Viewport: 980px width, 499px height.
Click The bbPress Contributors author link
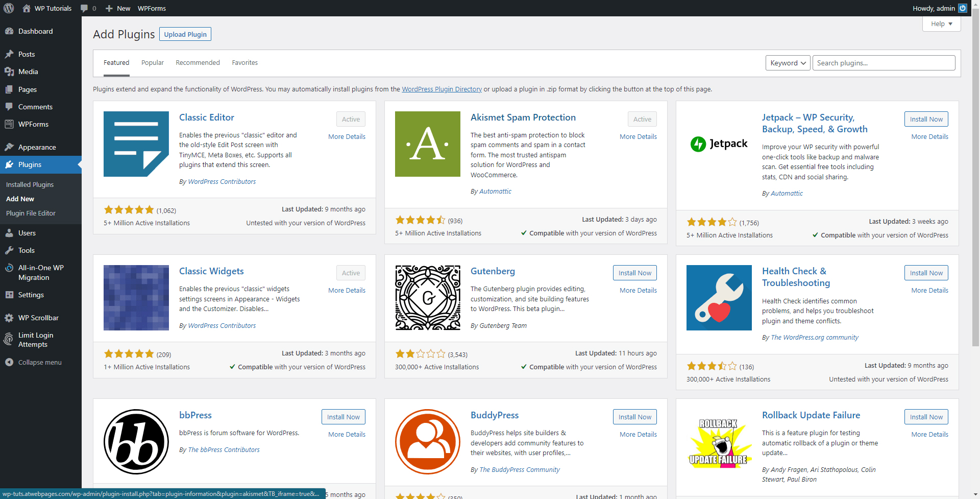coord(224,449)
